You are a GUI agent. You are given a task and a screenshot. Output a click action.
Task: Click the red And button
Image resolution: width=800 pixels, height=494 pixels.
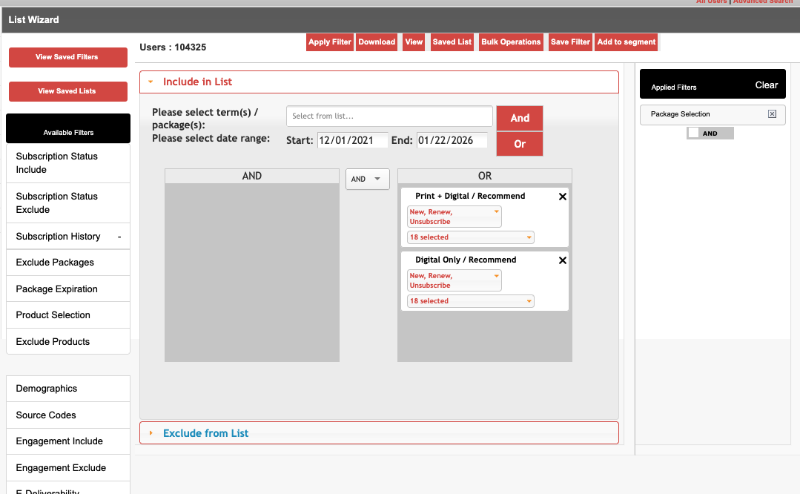[519, 118]
